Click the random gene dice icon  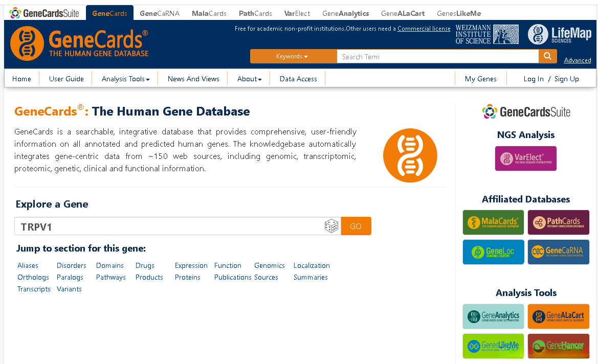[x=331, y=226]
